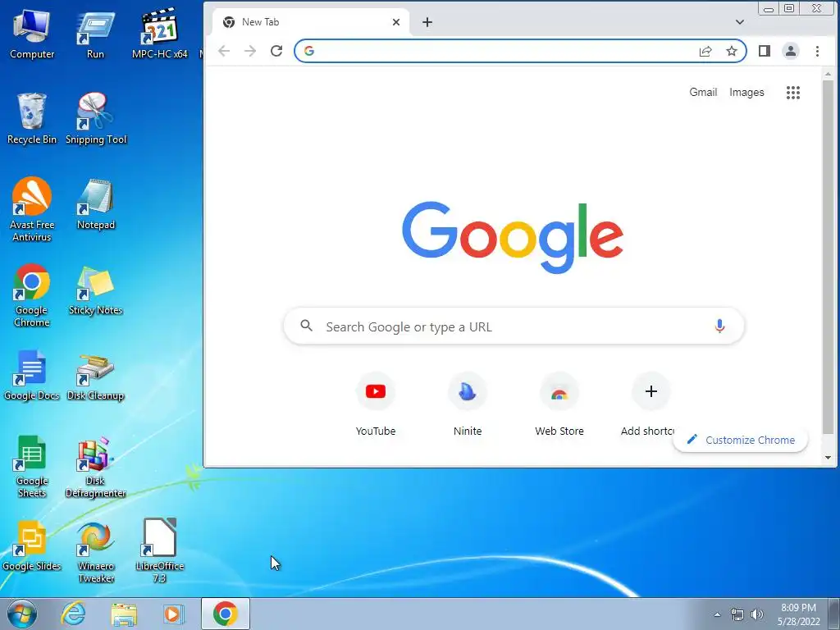Viewport: 840px width, 630px height.
Task: Launch Internet Explorer from the taskbar
Action: (x=73, y=614)
